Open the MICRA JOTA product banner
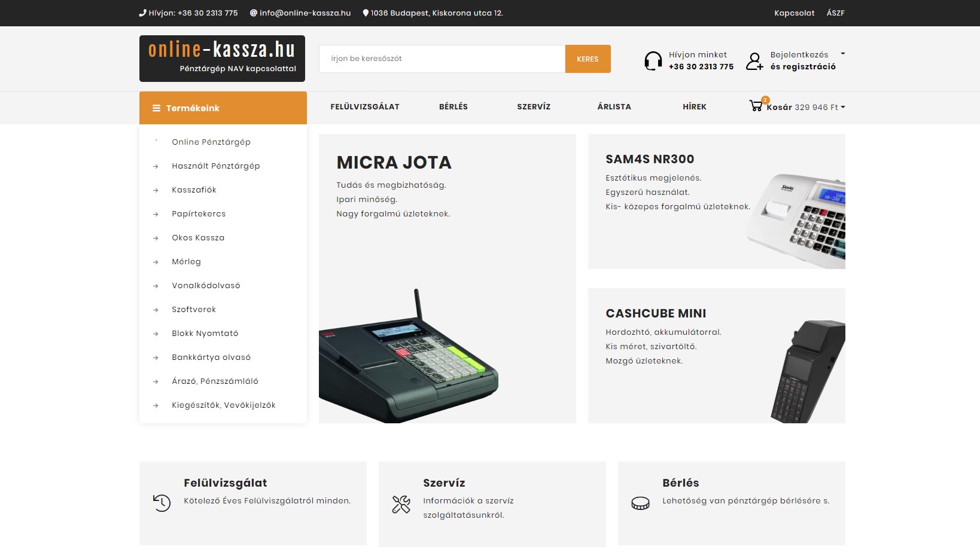The width and height of the screenshot is (980, 559). (x=448, y=279)
